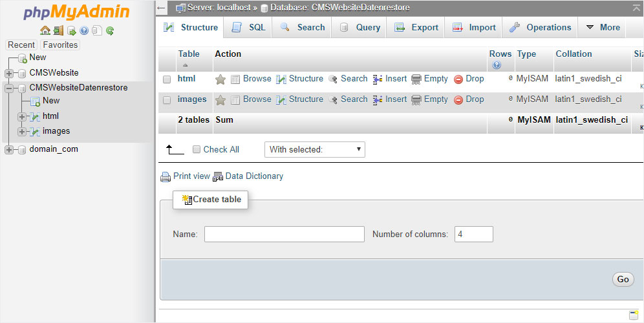Click the database icon next to CMSWebsite

(x=22, y=74)
